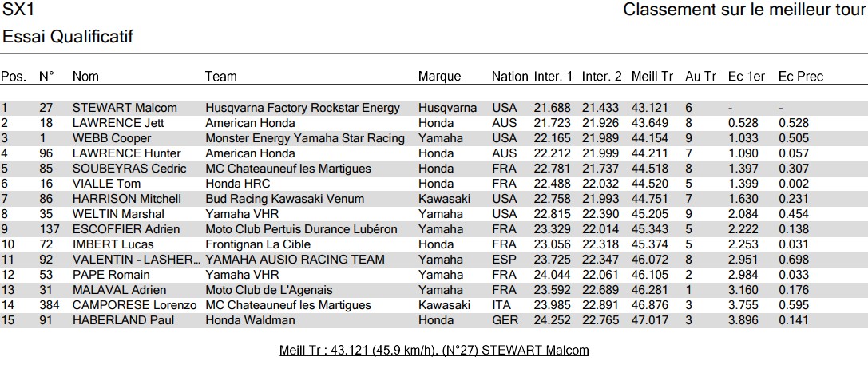Select WEBB Cooper rider name

pos(111,138)
